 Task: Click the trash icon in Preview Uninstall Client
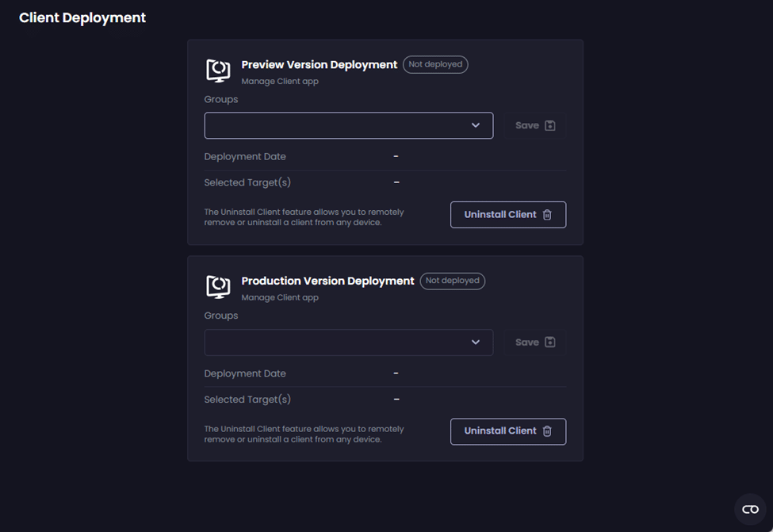tap(547, 215)
